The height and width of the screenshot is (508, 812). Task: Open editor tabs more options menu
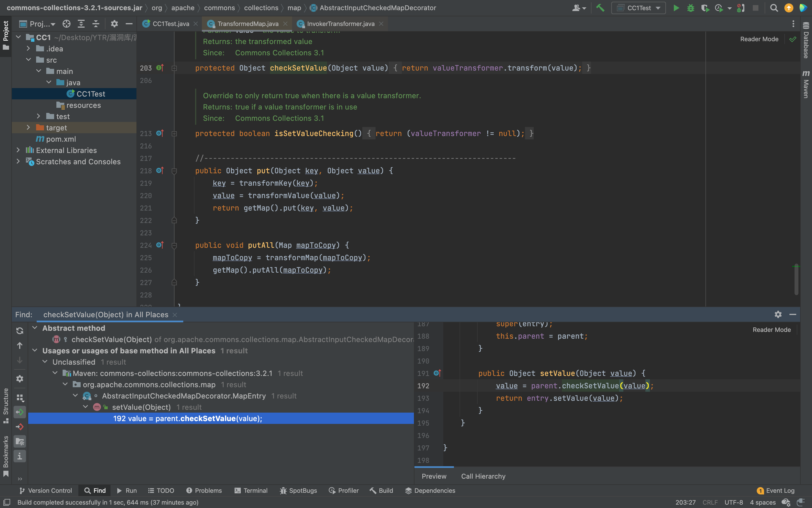pos(793,23)
